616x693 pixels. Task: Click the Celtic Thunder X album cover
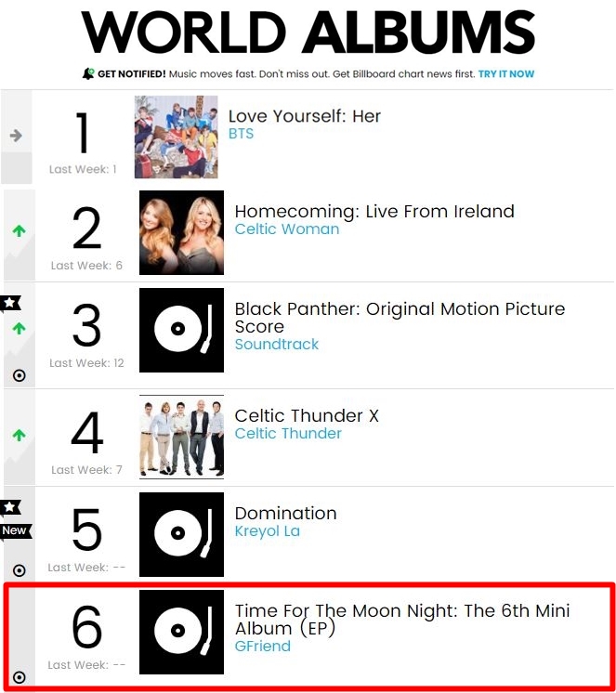click(x=181, y=436)
